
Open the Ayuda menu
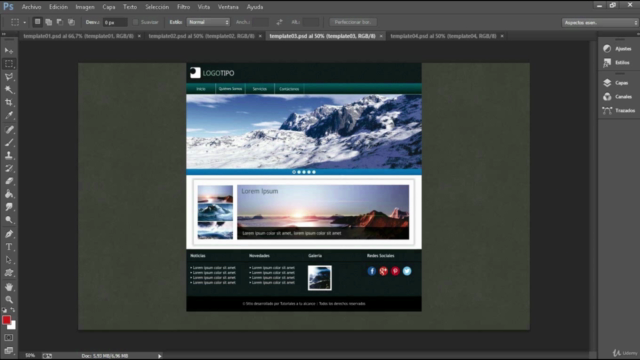click(x=255, y=7)
